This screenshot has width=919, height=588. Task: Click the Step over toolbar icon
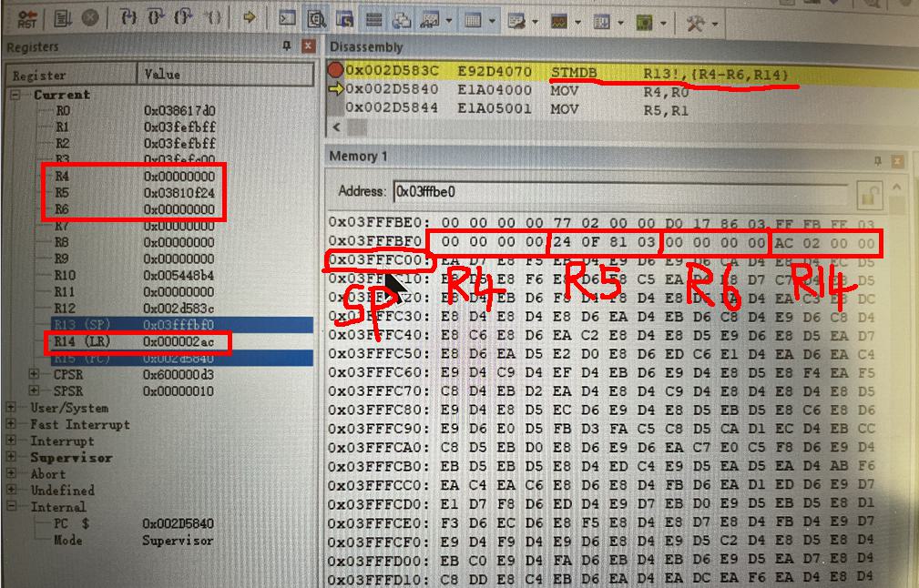point(156,17)
